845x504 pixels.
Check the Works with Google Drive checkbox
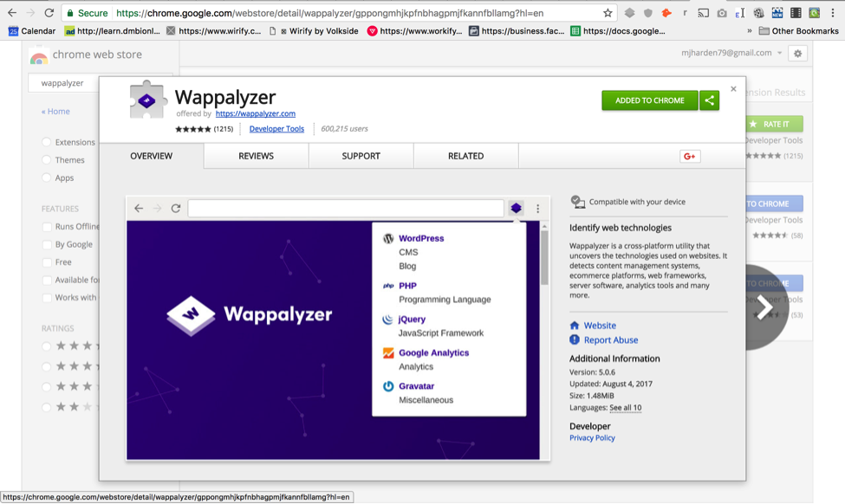pyautogui.click(x=47, y=298)
